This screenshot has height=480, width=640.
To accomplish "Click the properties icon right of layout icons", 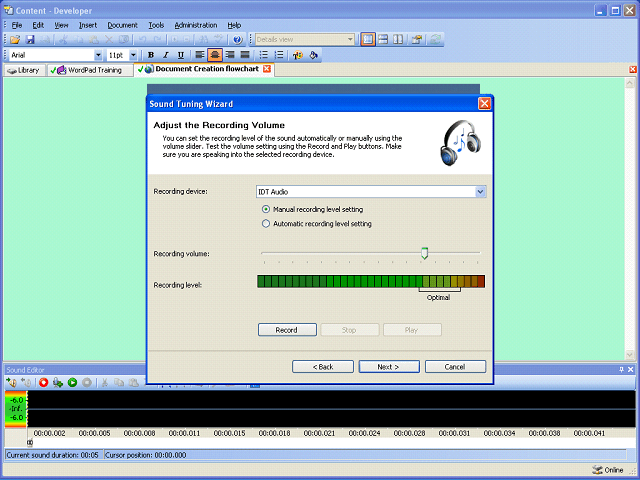I will pyautogui.click(x=417, y=40).
